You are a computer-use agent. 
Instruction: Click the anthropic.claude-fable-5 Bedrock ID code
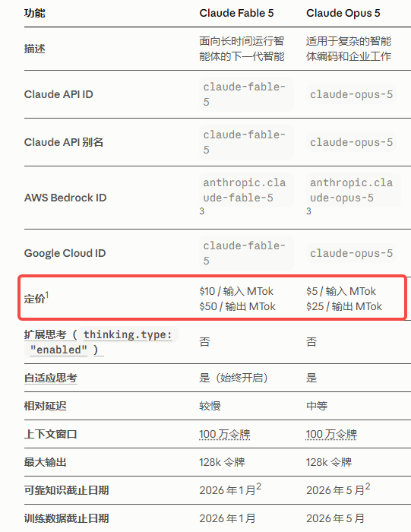point(246,190)
